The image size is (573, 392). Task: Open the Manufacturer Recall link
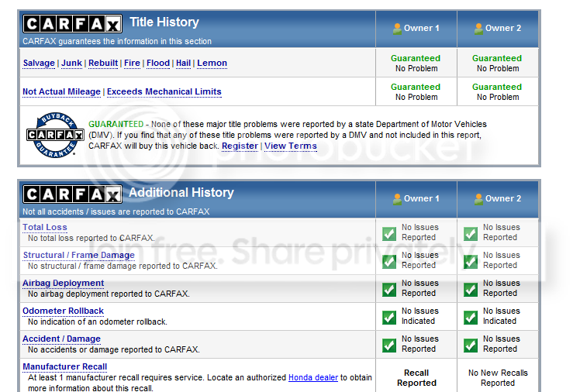(x=64, y=366)
